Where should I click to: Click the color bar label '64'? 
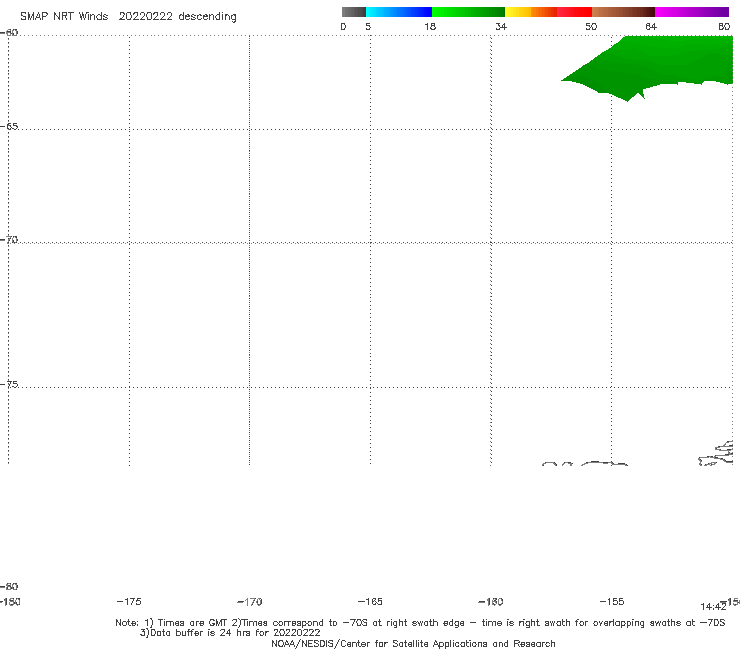click(x=651, y=26)
